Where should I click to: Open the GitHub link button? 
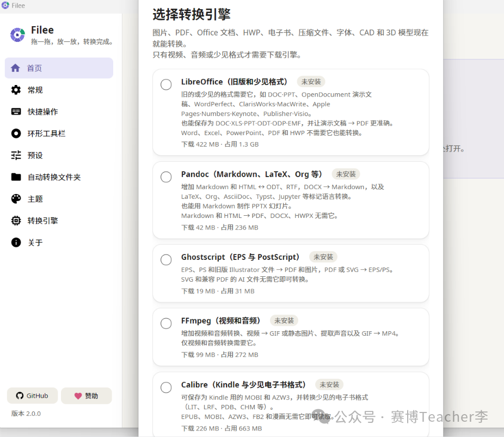coord(33,396)
